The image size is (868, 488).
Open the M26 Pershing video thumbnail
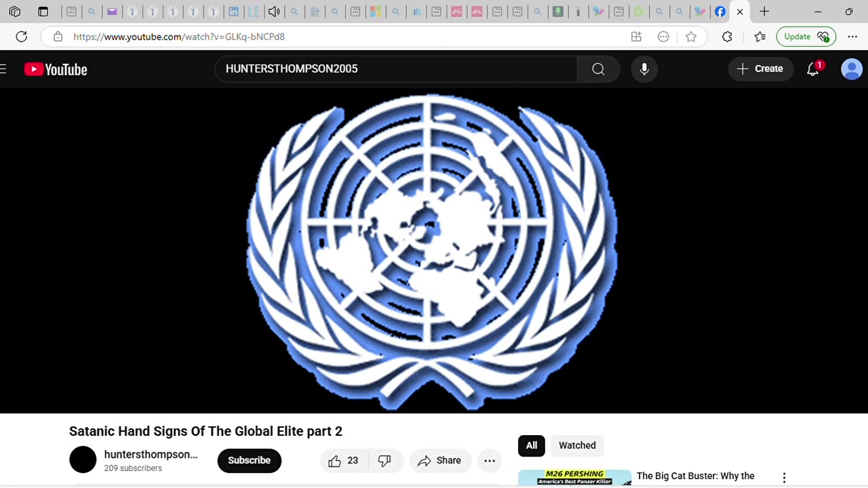(574, 478)
